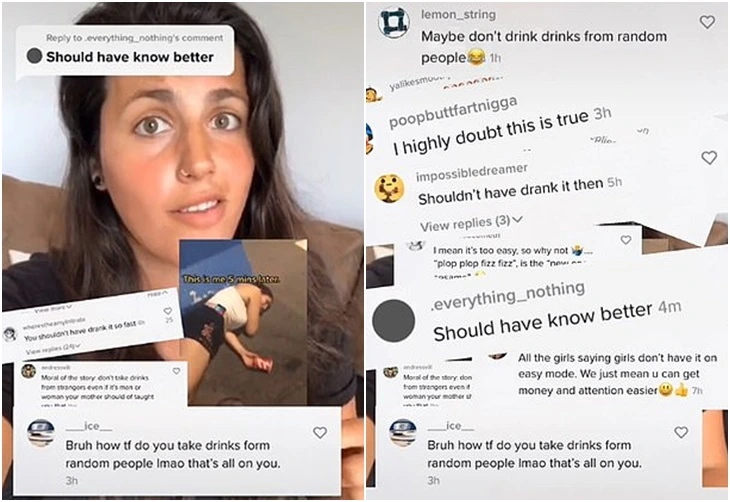The height and width of the screenshot is (502, 730).
Task: Open the .everything_nothing username in the right panel
Action: pos(507,297)
